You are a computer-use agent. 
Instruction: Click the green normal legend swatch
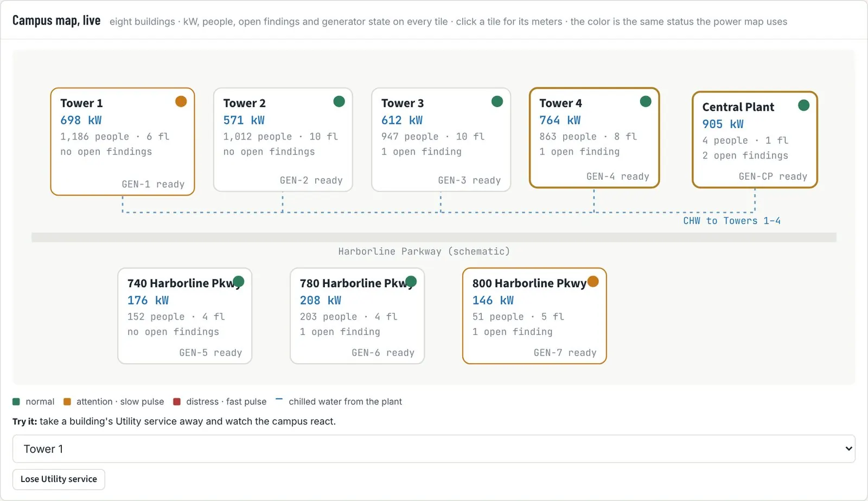coord(16,402)
